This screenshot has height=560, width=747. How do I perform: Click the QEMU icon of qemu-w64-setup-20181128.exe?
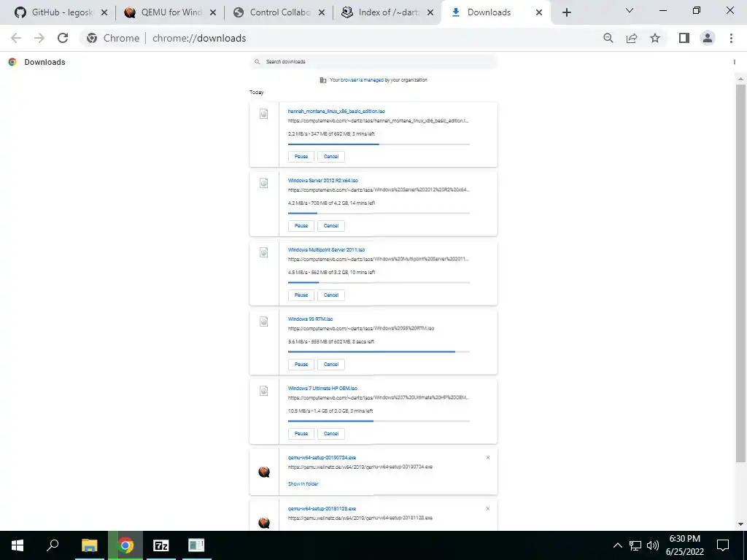(264, 522)
